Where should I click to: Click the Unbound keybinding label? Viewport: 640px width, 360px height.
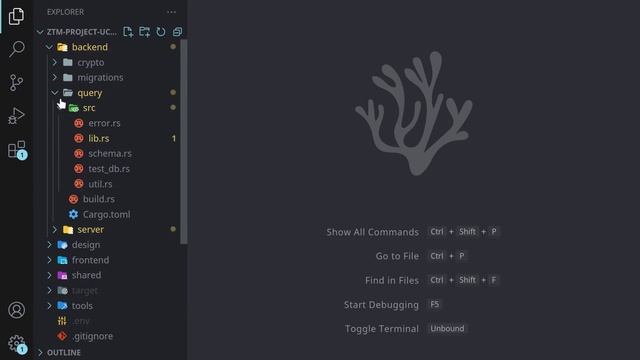(447, 329)
